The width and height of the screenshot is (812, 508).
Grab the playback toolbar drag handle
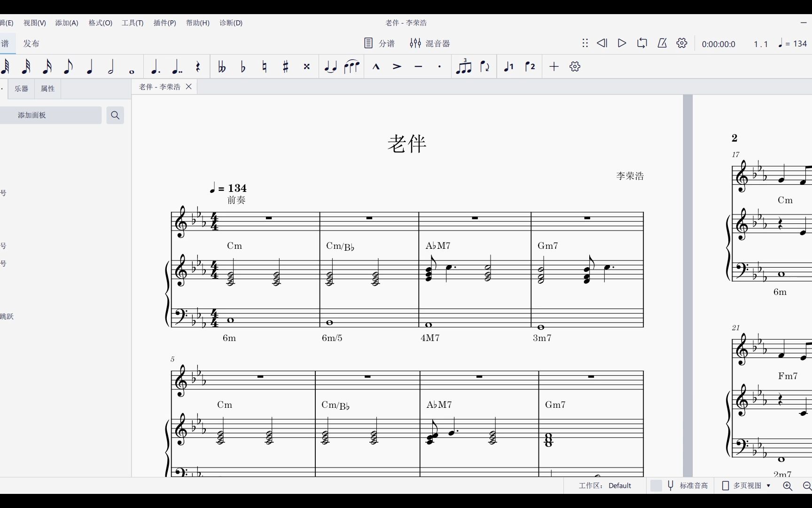click(x=585, y=43)
